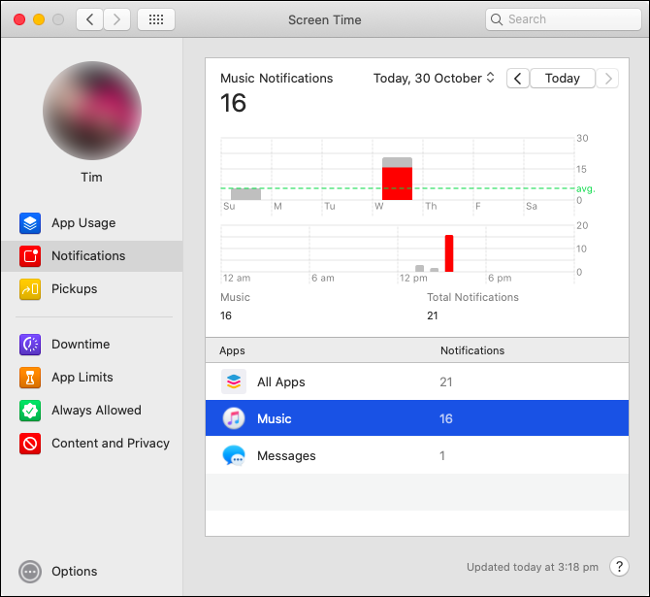Image resolution: width=650 pixels, height=597 pixels.
Task: Show all preferences grid button
Action: [x=156, y=19]
